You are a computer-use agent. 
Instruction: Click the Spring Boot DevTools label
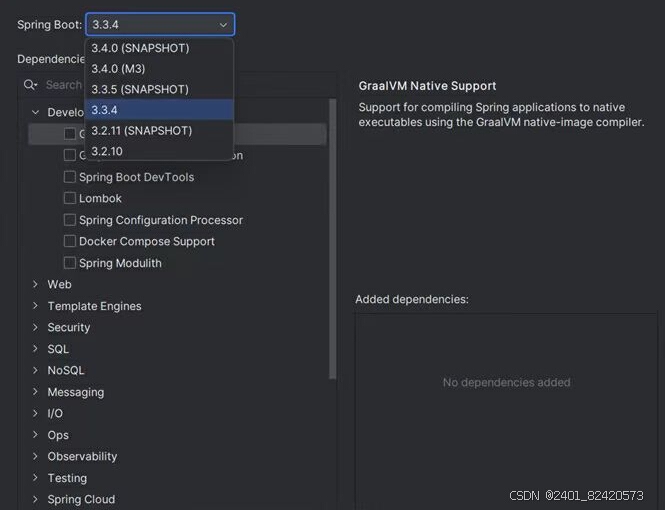tap(137, 177)
